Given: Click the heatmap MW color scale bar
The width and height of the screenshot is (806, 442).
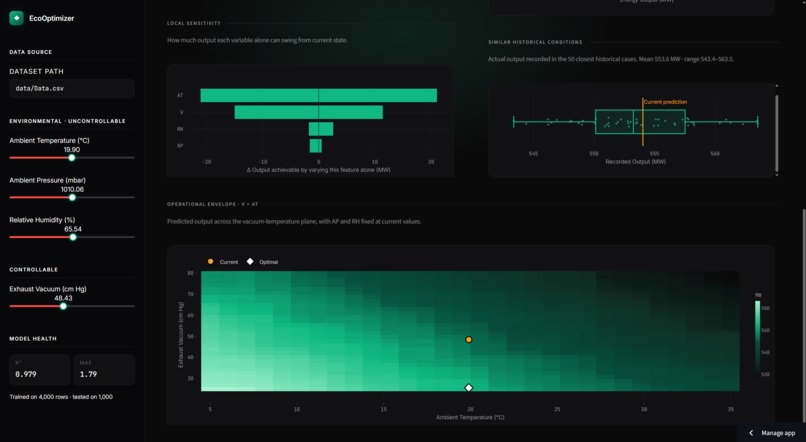Looking at the screenshot, I should click(757, 339).
